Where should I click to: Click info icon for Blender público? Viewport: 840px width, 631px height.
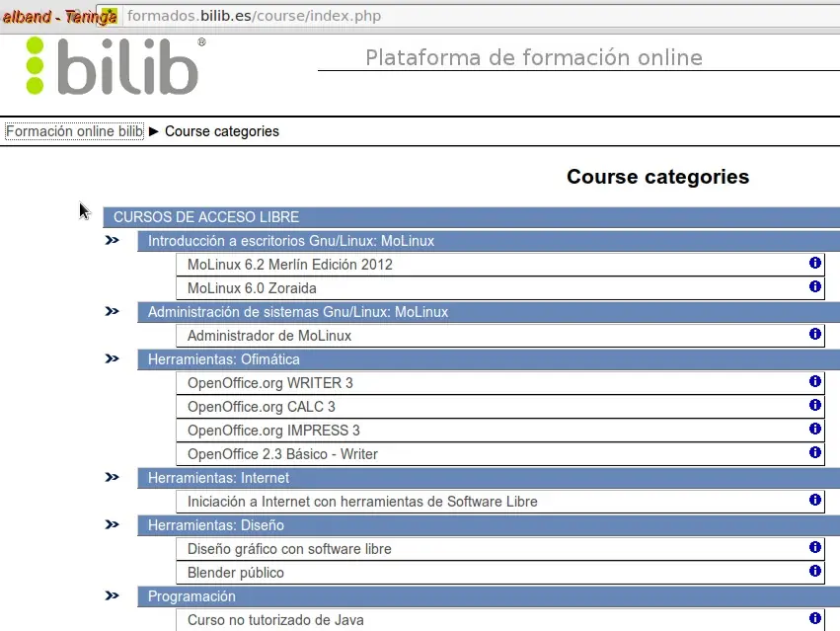814,571
